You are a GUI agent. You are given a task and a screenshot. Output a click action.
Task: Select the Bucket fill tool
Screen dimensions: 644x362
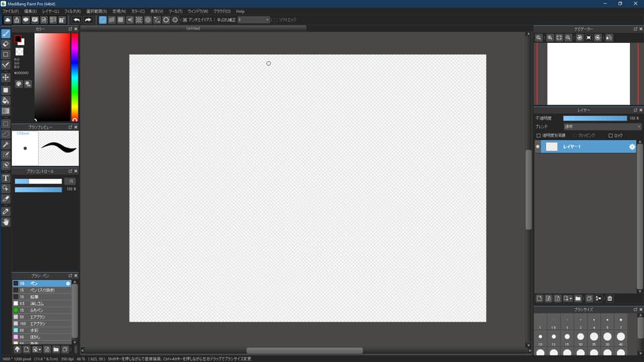pyautogui.click(x=6, y=101)
